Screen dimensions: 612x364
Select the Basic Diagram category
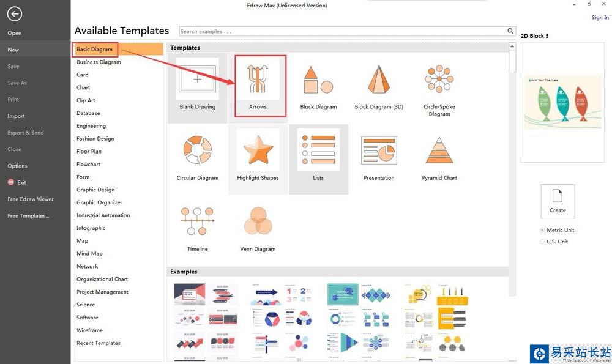tap(119, 49)
